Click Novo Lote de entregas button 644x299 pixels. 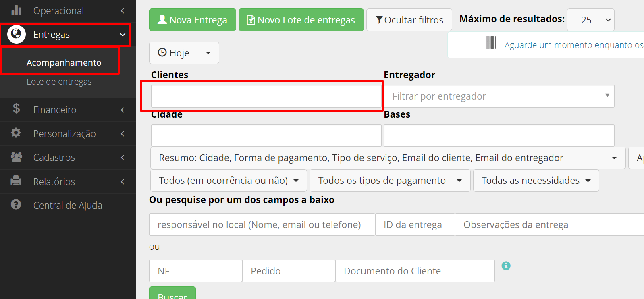(x=301, y=20)
